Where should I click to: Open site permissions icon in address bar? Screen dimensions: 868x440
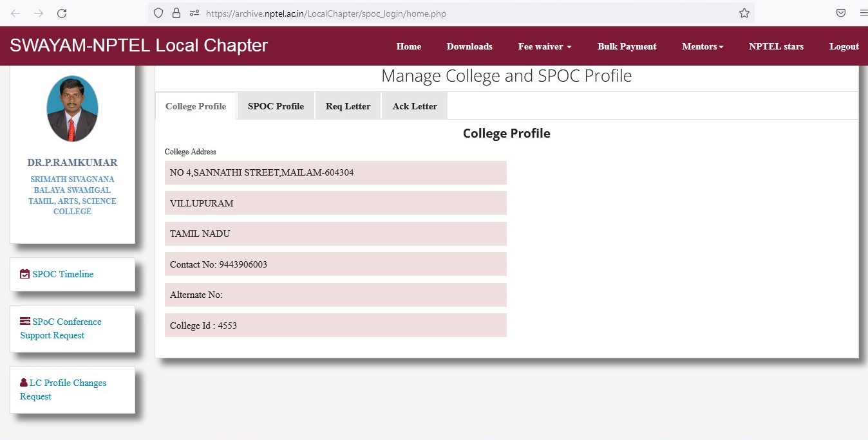click(194, 13)
